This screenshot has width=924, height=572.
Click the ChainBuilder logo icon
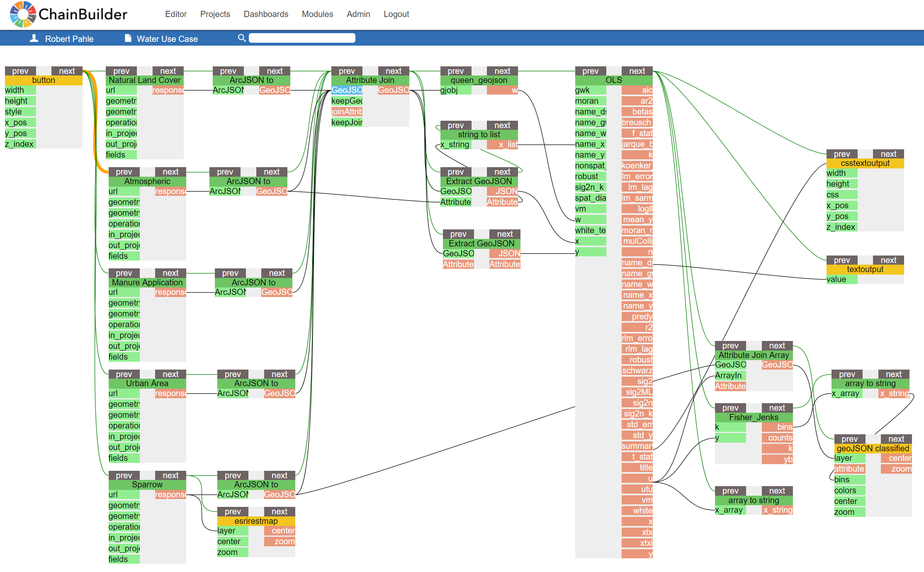click(x=23, y=14)
